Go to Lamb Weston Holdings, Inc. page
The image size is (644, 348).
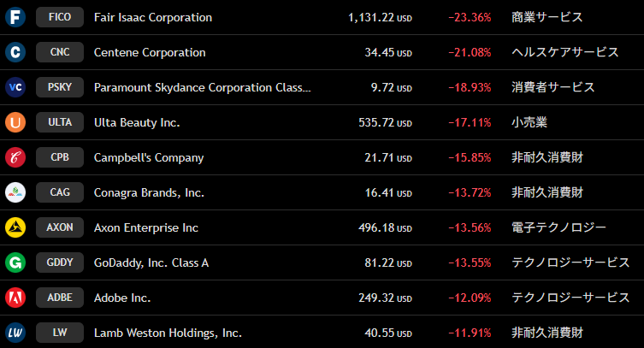[x=168, y=333]
